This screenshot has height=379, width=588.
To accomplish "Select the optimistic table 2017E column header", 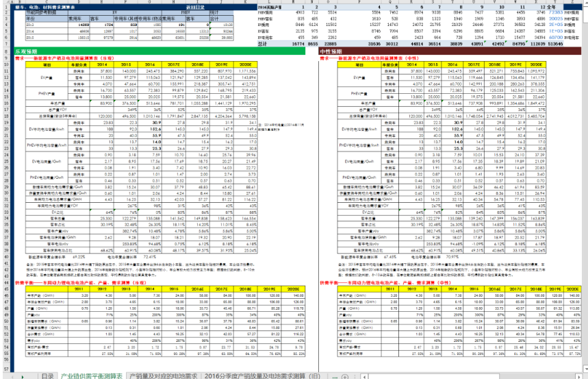I will [x=174, y=64].
